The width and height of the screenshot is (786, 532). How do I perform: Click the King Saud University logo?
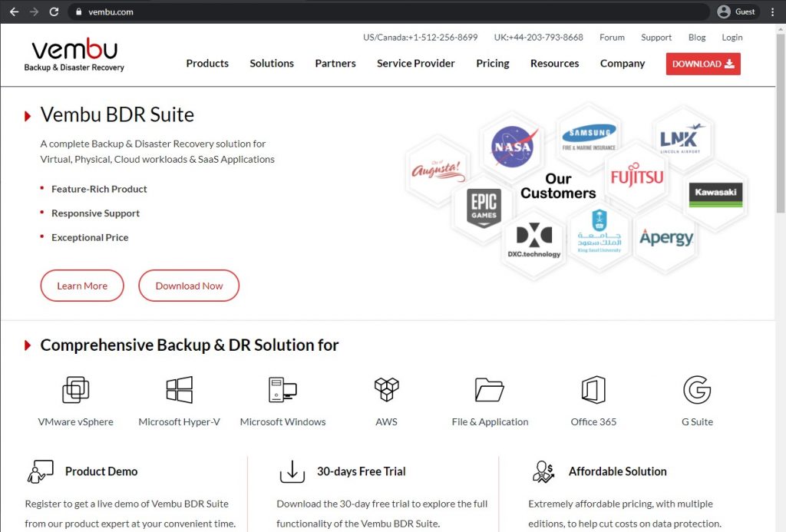599,231
